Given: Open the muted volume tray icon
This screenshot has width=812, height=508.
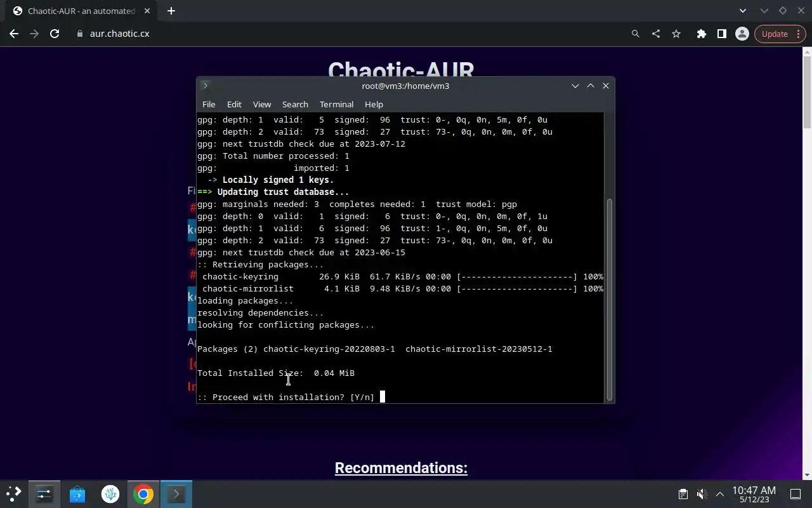Looking at the screenshot, I should (x=702, y=494).
